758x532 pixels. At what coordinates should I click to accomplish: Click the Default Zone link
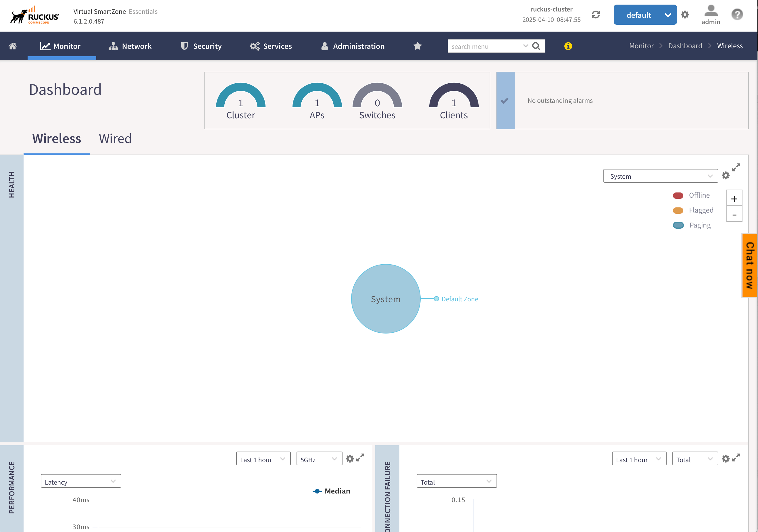coord(459,299)
